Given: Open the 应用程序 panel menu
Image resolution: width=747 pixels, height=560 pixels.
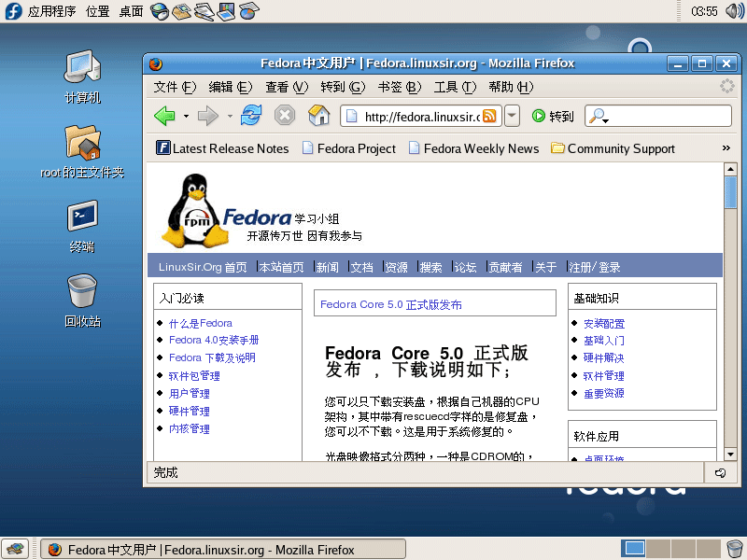Looking at the screenshot, I should point(51,11).
